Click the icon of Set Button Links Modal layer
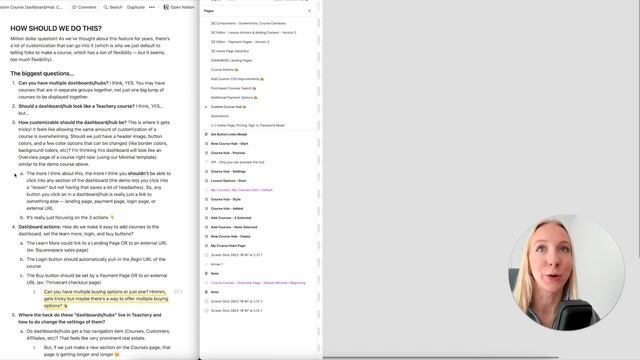The height and width of the screenshot is (360, 640). (x=206, y=134)
